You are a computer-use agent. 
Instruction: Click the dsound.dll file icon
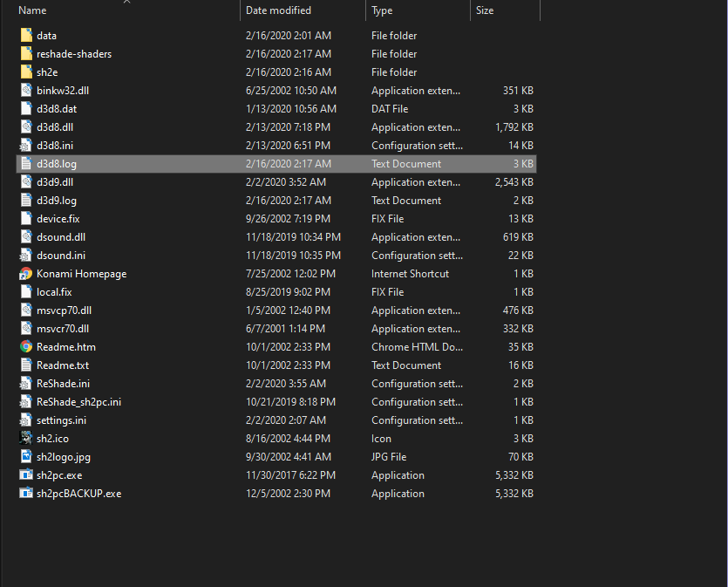[x=26, y=237]
